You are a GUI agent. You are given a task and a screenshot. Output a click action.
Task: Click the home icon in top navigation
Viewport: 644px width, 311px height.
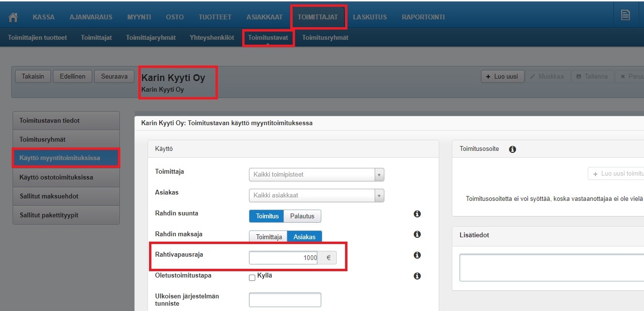click(14, 17)
